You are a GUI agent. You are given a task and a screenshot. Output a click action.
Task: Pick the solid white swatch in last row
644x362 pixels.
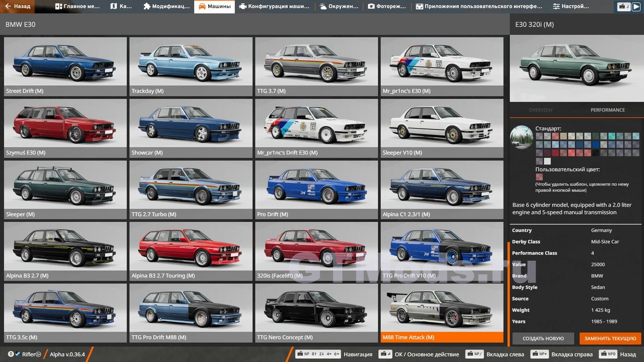point(547,161)
